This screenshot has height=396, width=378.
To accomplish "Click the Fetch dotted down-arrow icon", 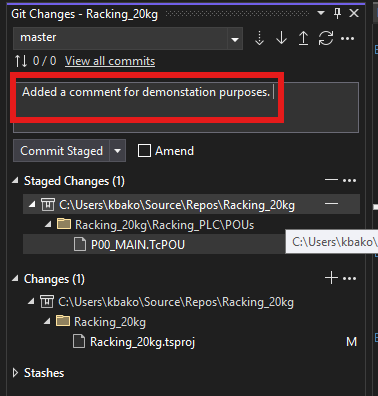I will [x=259, y=38].
